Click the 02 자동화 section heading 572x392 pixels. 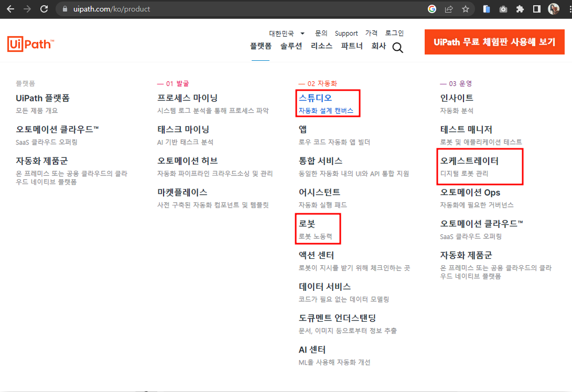(318, 83)
